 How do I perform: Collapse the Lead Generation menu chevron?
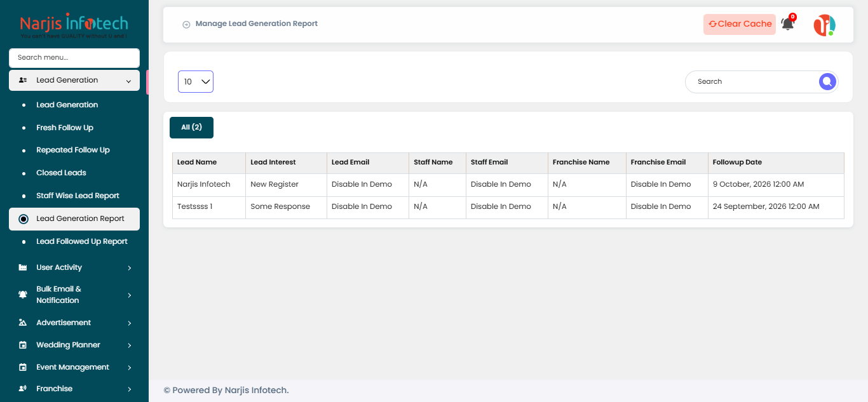pos(129,81)
